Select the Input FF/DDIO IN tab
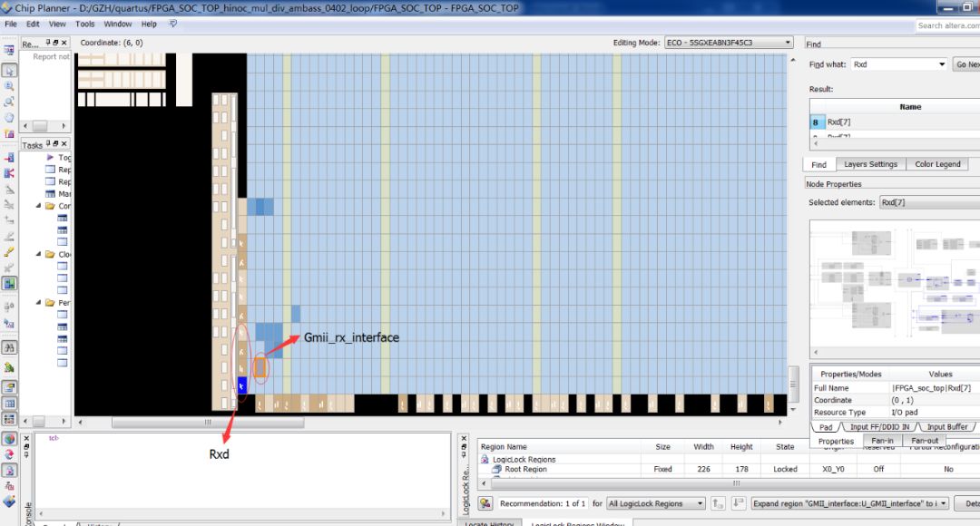The image size is (980, 526). point(879,426)
